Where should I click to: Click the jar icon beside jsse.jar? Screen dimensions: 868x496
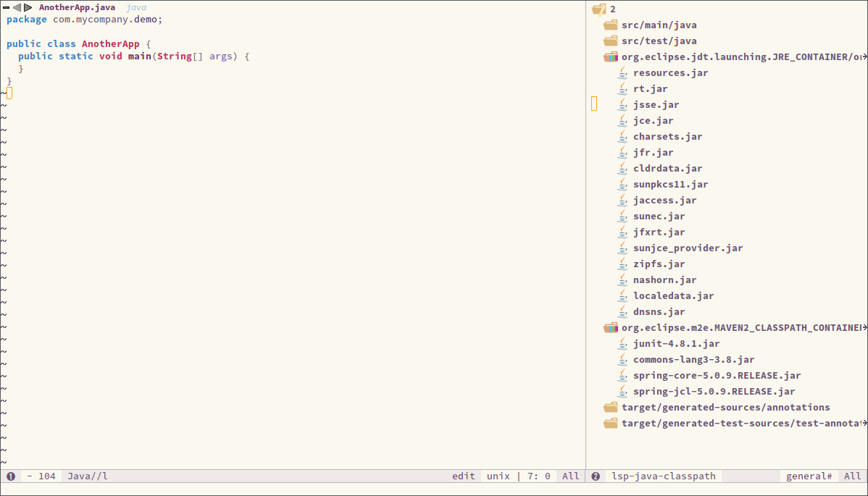623,104
